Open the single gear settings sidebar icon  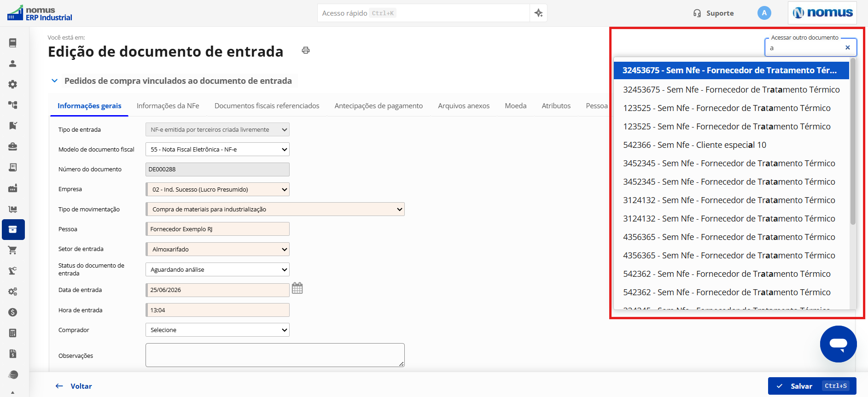[13, 84]
